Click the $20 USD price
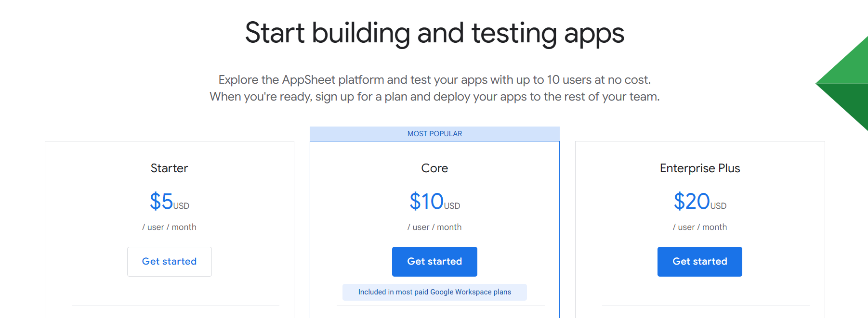The height and width of the screenshot is (318, 868). pos(699,202)
